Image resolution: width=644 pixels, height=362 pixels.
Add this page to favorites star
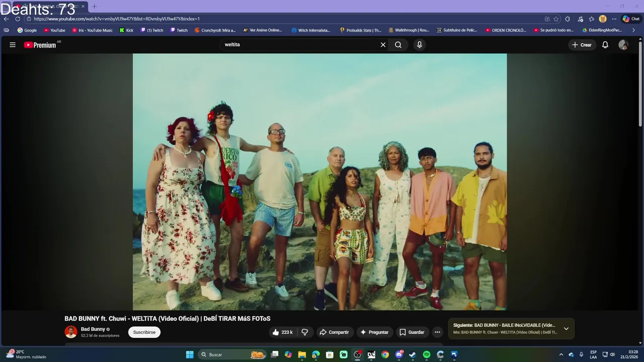click(x=556, y=19)
